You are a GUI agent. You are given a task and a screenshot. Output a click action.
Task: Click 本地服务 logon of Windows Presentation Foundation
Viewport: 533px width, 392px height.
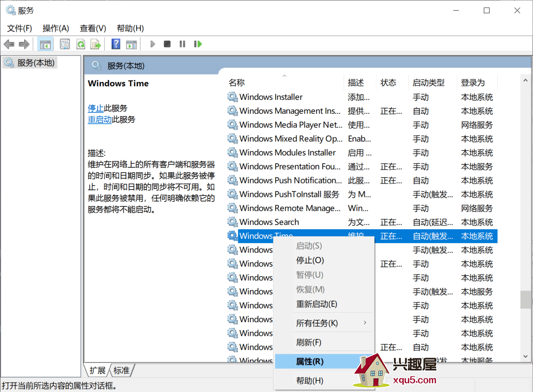click(x=477, y=167)
